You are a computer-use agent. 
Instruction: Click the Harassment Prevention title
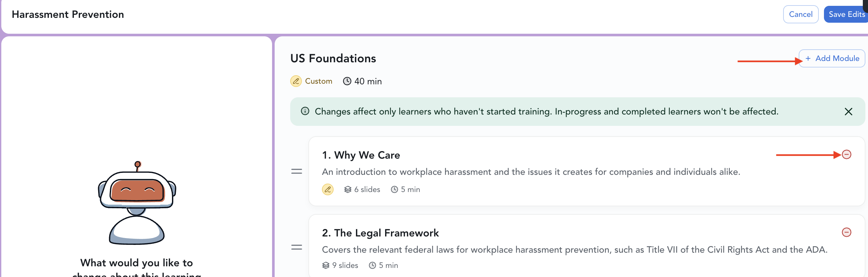coord(68,14)
